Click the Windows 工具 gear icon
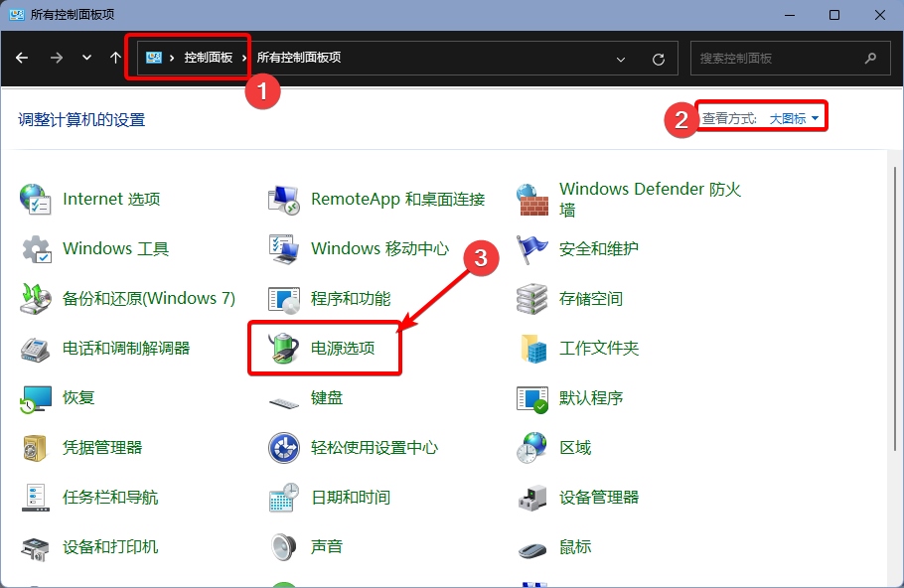 [37, 249]
